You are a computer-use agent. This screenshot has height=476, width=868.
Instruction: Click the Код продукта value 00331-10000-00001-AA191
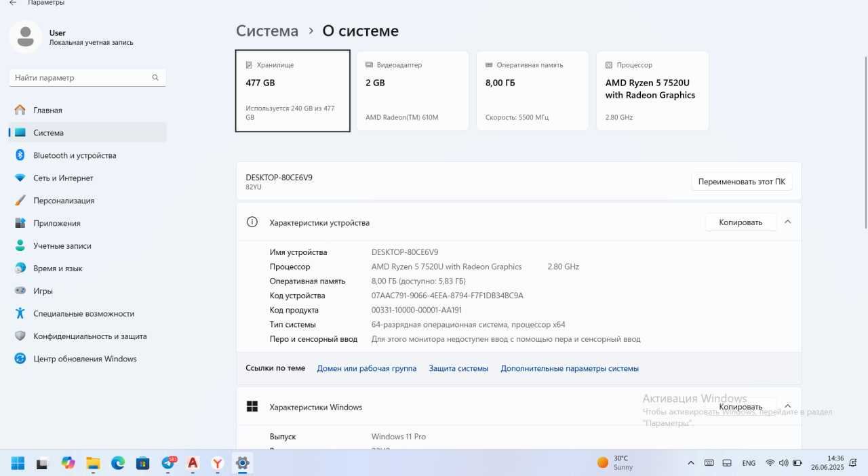coord(416,311)
